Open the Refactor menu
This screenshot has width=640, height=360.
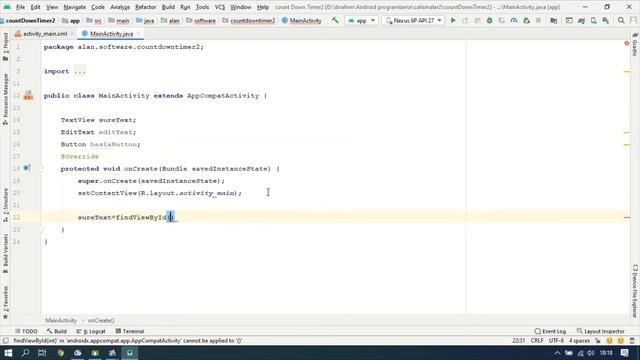[146, 7]
